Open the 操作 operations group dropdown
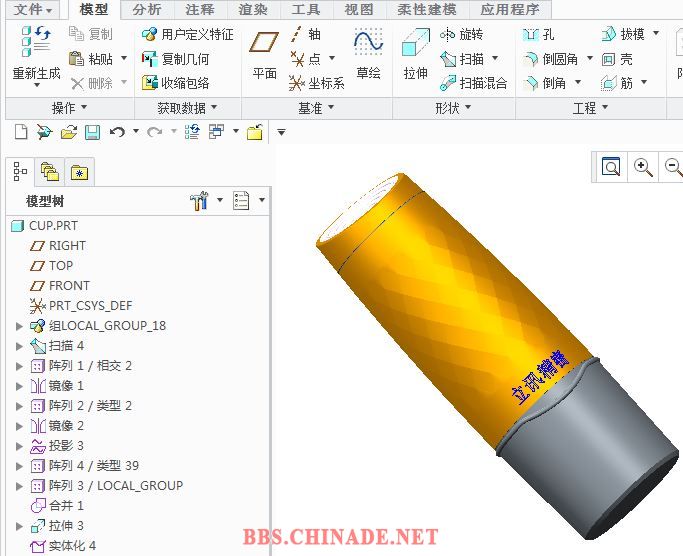Viewport: 683px width, 556px height. click(70, 108)
